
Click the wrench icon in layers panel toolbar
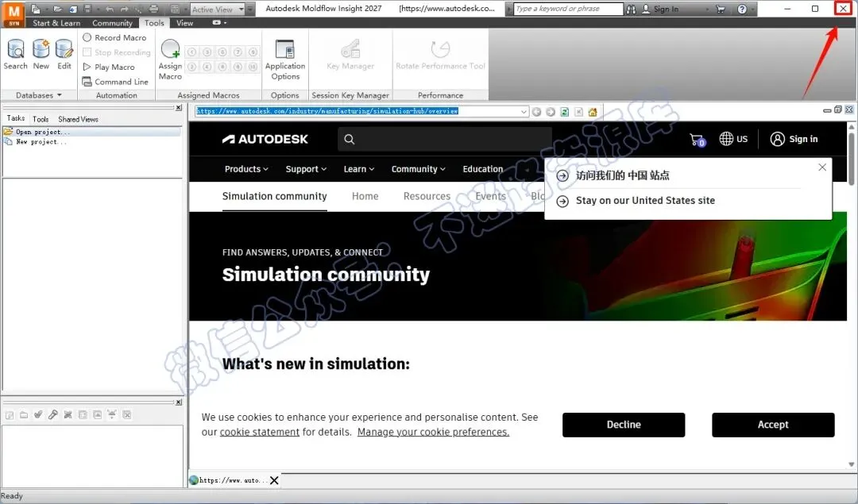53,415
